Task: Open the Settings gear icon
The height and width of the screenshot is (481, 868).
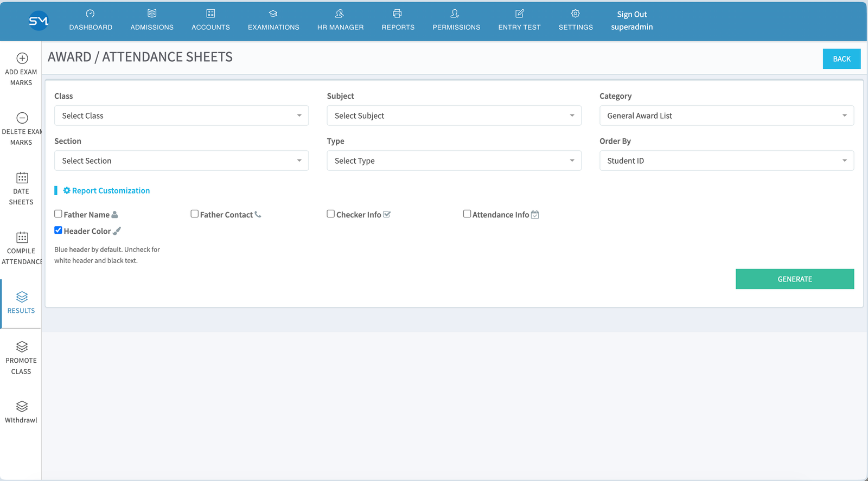Action: pos(576,14)
